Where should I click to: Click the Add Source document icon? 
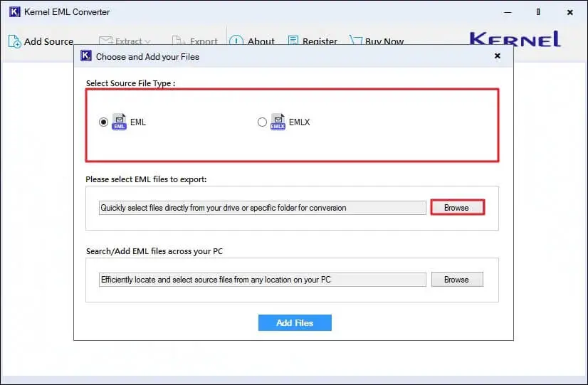(x=14, y=41)
